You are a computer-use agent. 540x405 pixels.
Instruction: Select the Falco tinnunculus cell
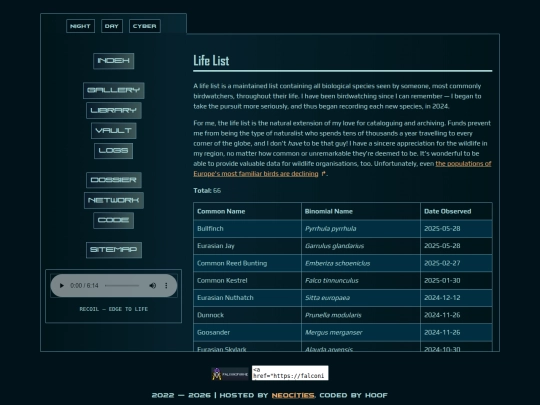[361, 281]
